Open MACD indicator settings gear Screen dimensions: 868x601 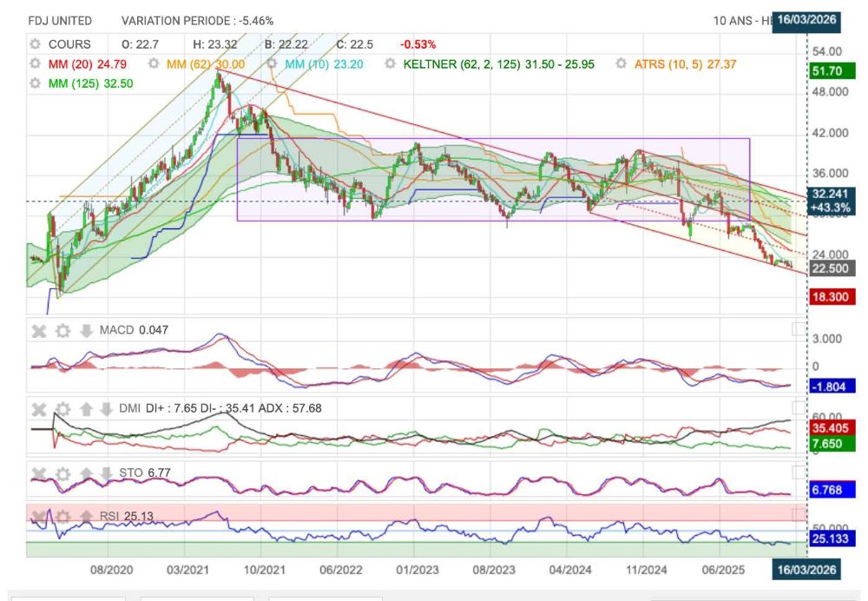coord(63,331)
